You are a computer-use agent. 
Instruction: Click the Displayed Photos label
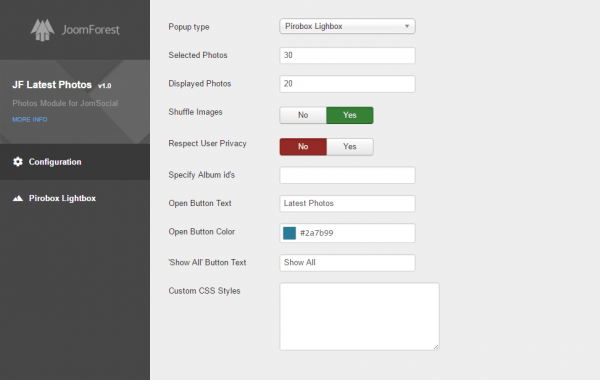[200, 83]
